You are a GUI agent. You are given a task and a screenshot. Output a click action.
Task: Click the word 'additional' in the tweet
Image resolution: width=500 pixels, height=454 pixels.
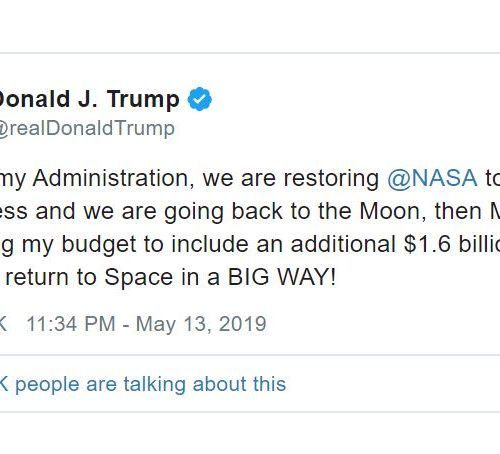pyautogui.click(x=343, y=244)
